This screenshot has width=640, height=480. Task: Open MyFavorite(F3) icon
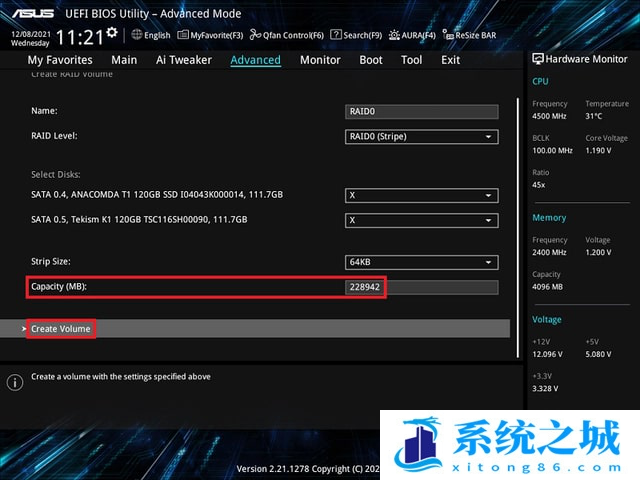183,35
